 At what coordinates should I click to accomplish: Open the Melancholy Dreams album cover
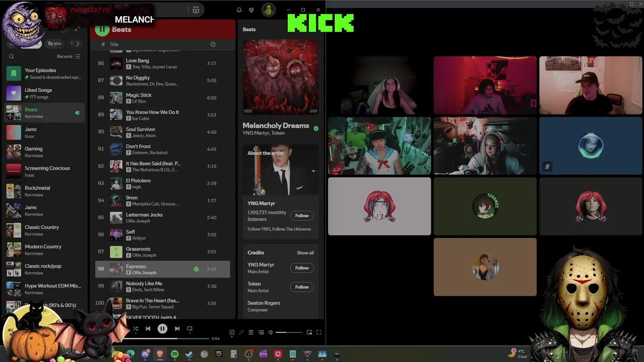point(281,77)
